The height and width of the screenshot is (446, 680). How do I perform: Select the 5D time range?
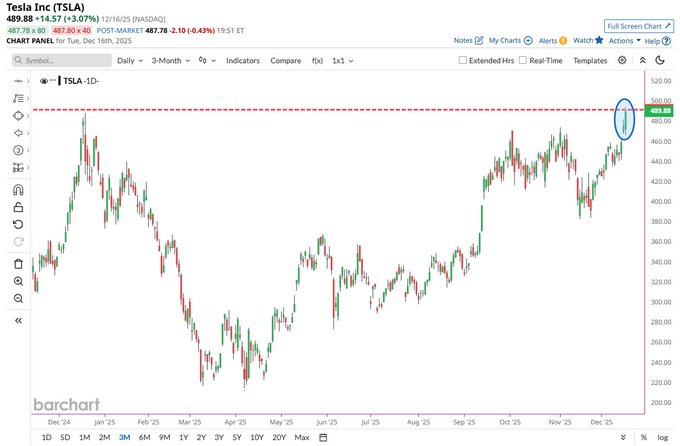[65, 437]
